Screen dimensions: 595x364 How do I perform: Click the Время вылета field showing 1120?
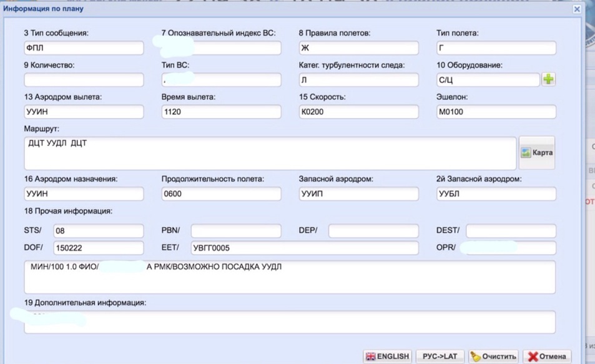[221, 112]
